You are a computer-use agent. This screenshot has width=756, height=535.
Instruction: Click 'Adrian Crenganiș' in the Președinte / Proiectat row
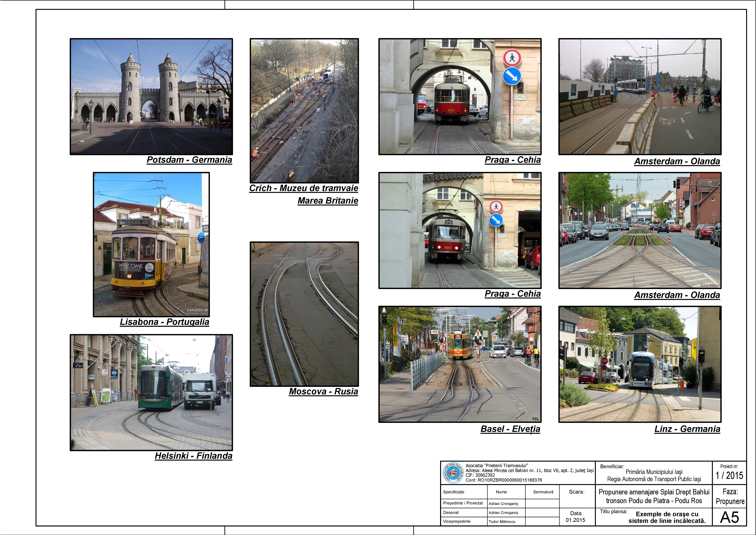point(503,503)
